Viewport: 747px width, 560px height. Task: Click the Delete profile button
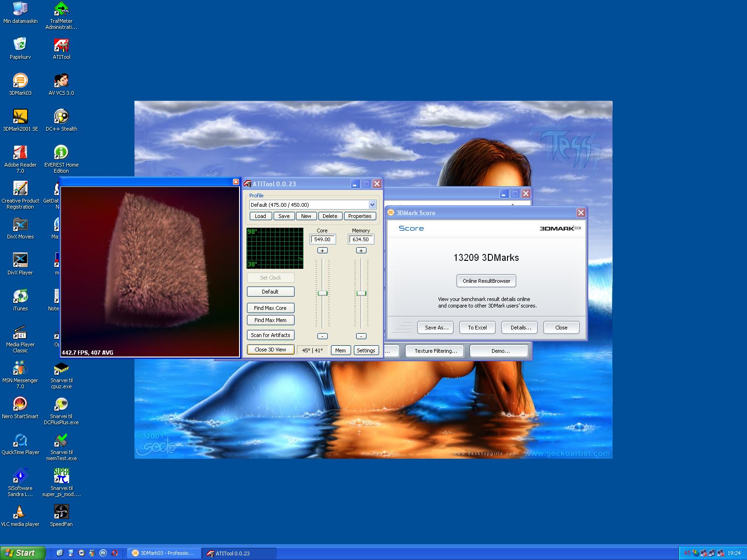[330, 216]
